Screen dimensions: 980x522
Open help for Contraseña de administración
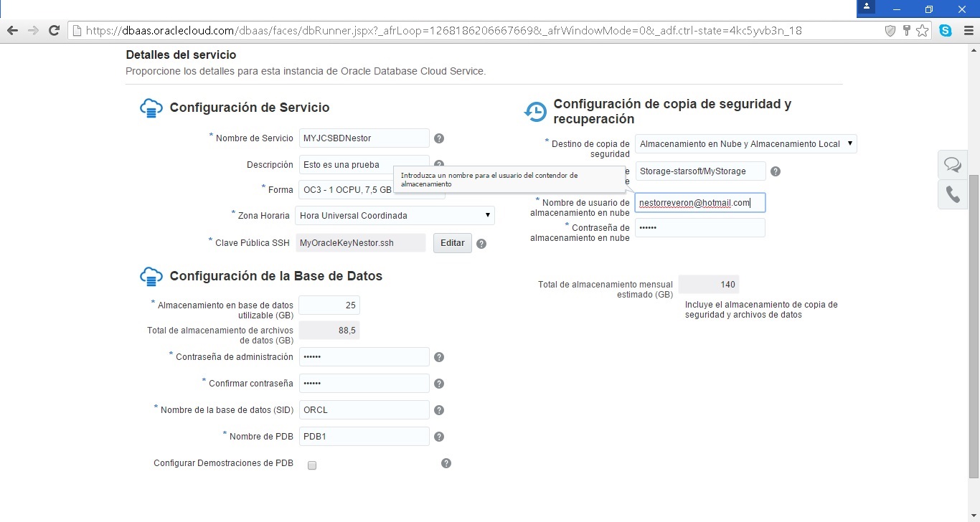439,357
